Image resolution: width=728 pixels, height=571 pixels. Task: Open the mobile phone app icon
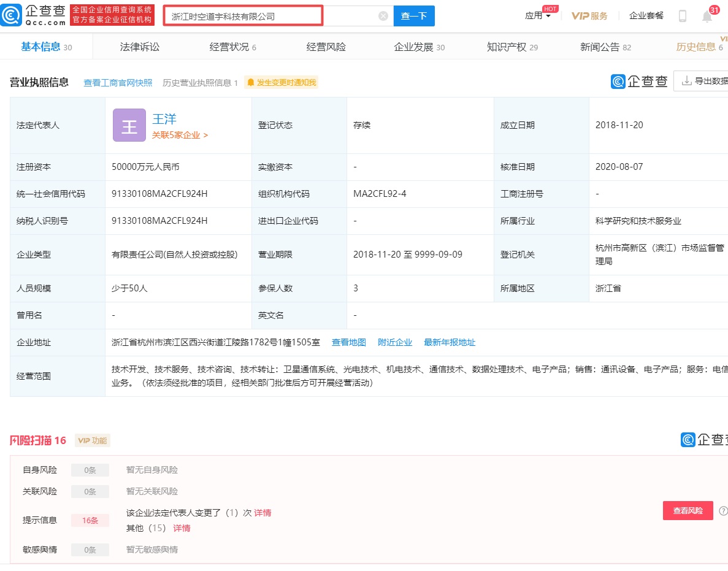coord(682,16)
